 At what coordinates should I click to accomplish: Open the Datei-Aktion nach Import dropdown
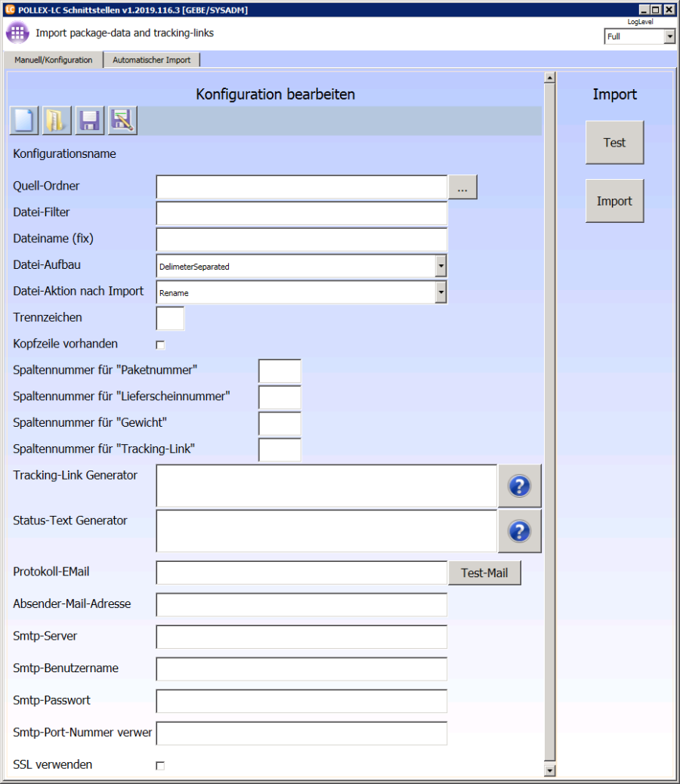440,292
